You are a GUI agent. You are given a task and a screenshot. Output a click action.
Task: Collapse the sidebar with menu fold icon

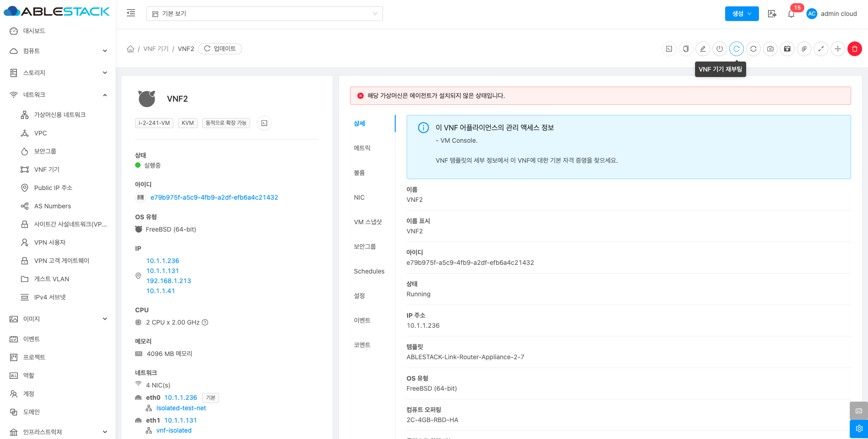click(131, 13)
